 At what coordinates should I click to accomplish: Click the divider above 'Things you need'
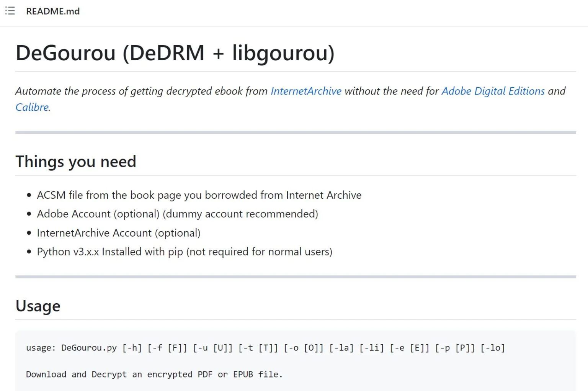pyautogui.click(x=296, y=133)
